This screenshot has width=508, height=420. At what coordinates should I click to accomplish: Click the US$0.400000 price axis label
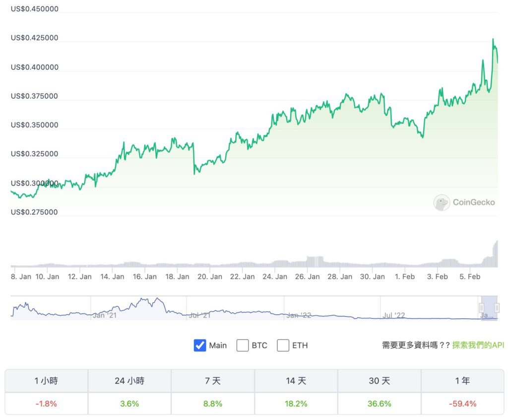click(35, 67)
